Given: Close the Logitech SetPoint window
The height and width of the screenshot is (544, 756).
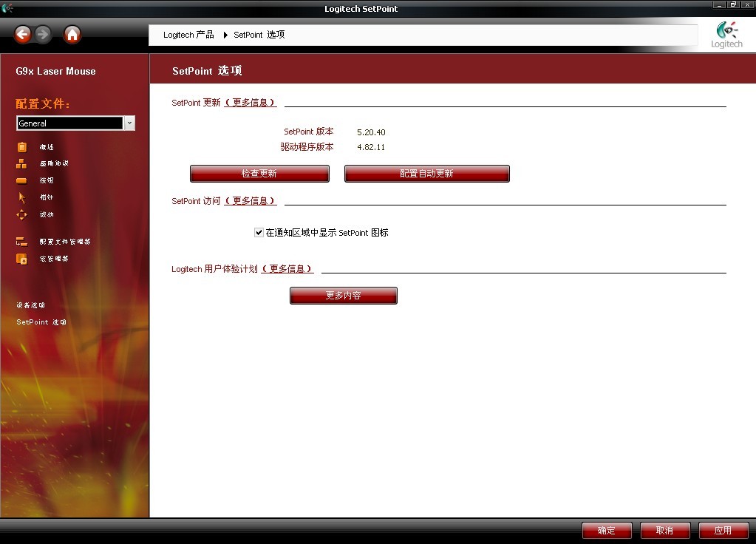Looking at the screenshot, I should pos(747,4).
